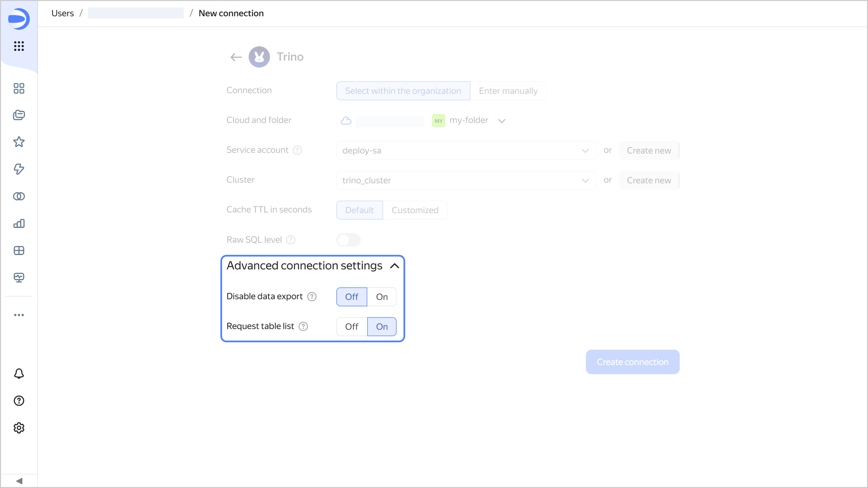Screen dimensions: 868x488
Task: Open connections lightning bolt icon
Action: coord(19,169)
